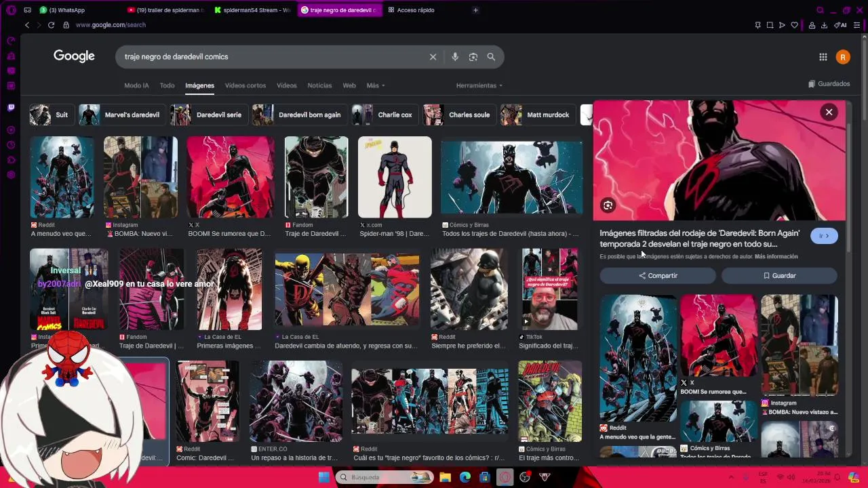Launch Microsoft Edge from the taskbar

[x=465, y=477]
